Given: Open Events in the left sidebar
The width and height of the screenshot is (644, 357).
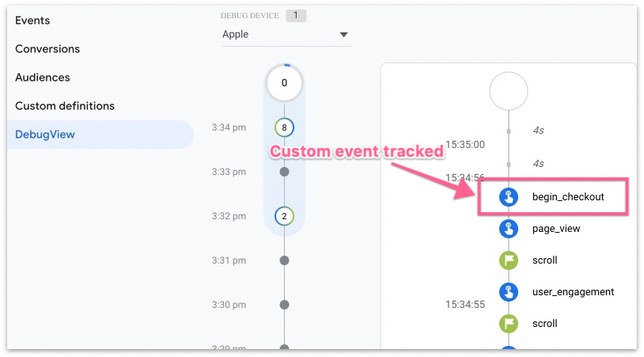Looking at the screenshot, I should pyautogui.click(x=32, y=21).
